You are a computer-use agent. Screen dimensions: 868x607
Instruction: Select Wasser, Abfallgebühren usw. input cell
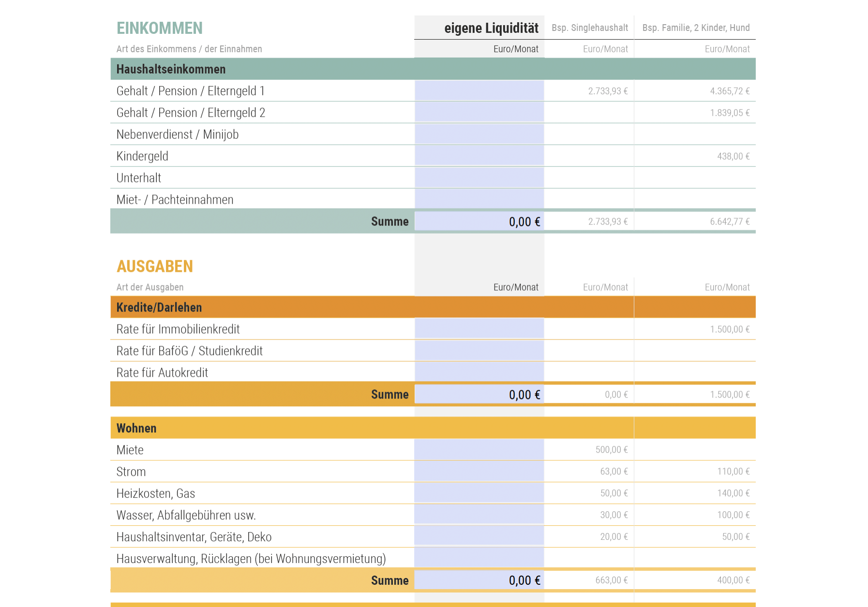coord(479,515)
